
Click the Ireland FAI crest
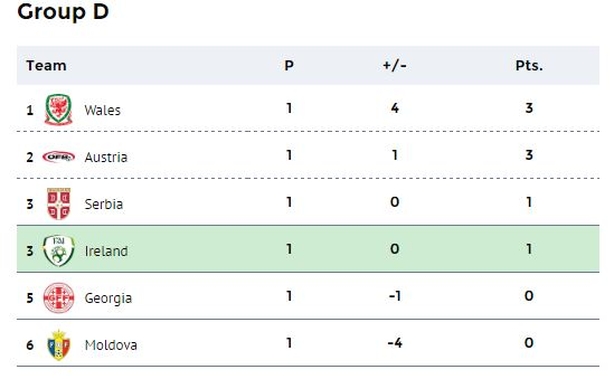pyautogui.click(x=58, y=251)
